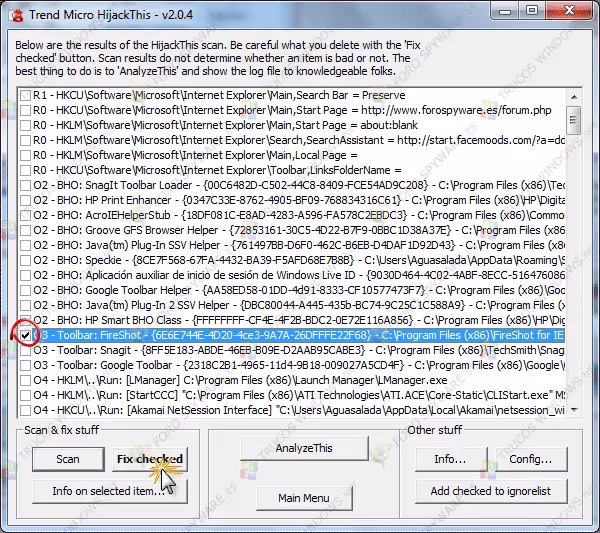Select the 'R1 - HKCU...Search Bar = Preserve' row text

[x=219, y=95]
